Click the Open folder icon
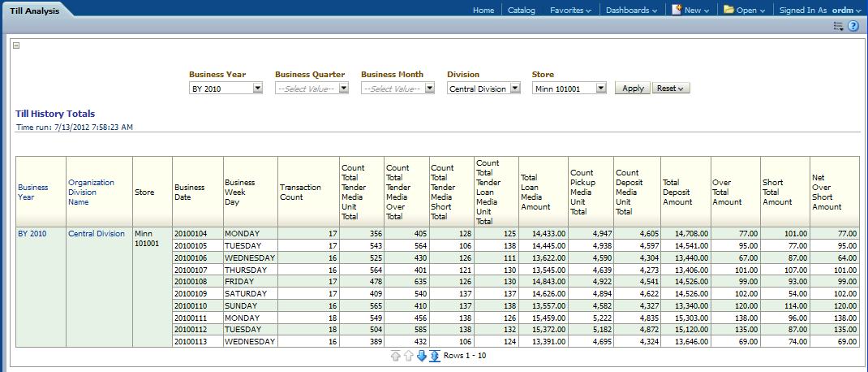 (x=728, y=10)
